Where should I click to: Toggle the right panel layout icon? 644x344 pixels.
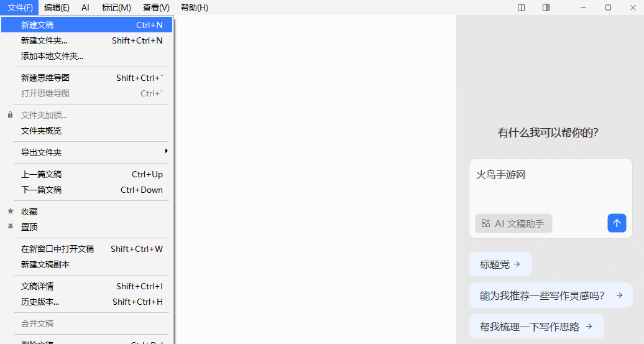click(x=546, y=7)
